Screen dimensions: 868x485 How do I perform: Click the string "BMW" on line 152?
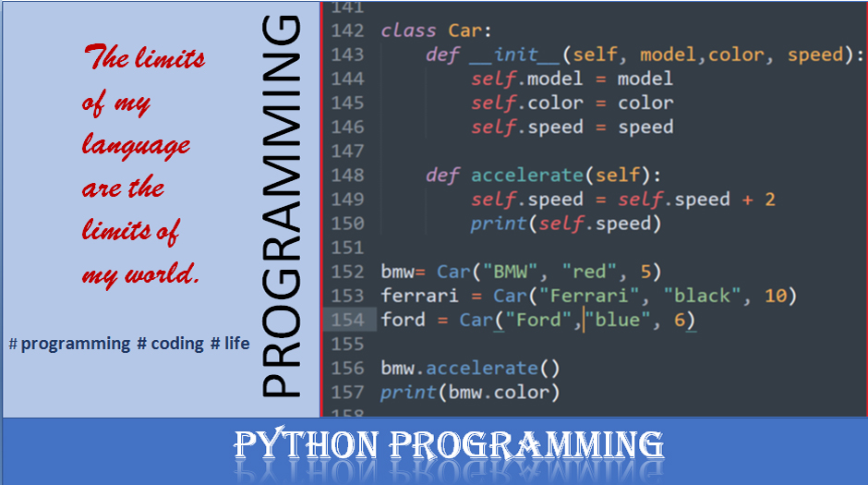pyautogui.click(x=510, y=272)
